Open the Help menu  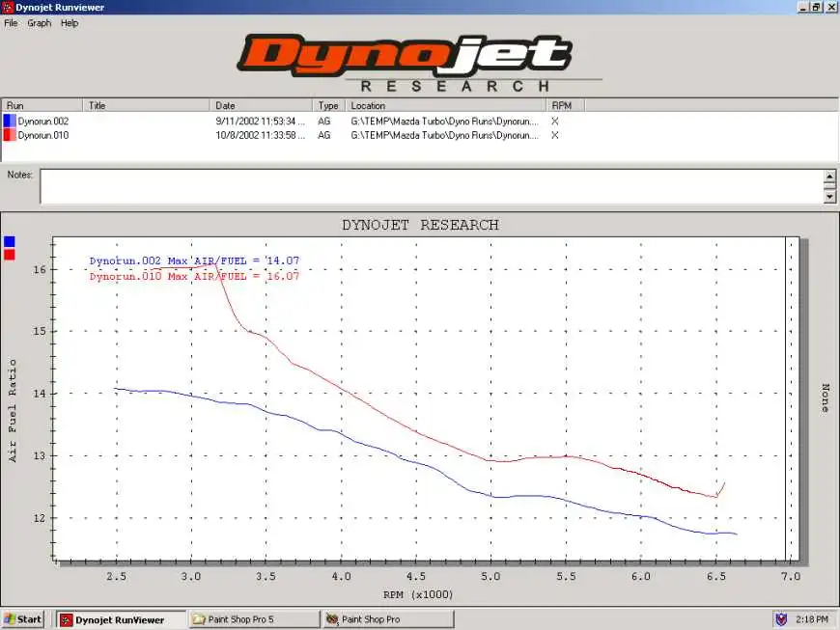tap(68, 22)
